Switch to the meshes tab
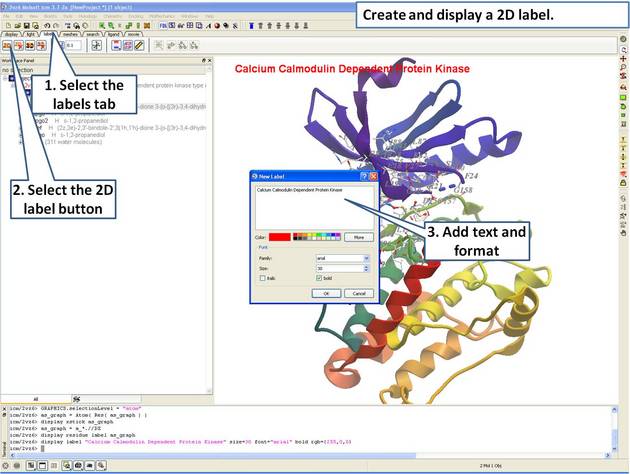The height and width of the screenshot is (474, 630). [70, 34]
